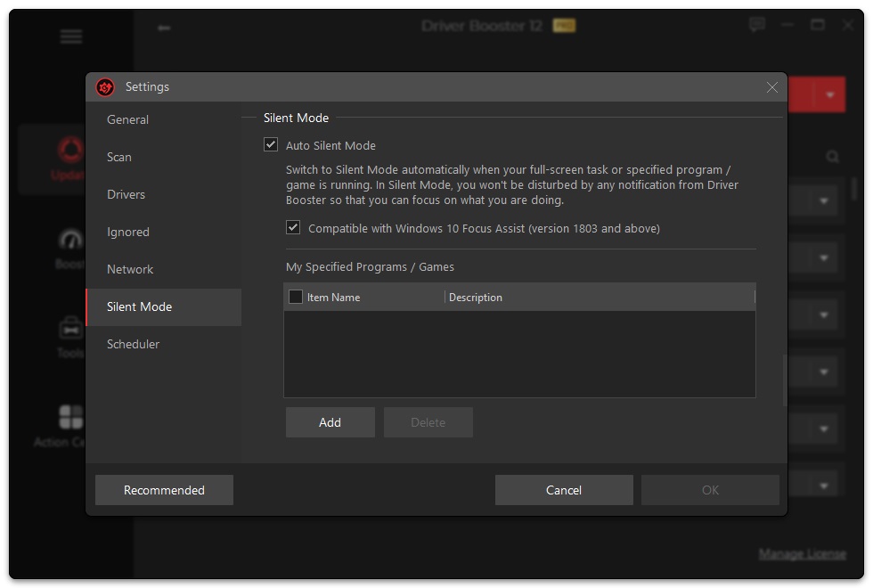This screenshot has width=873, height=588.
Task: Confirm settings with OK button
Action: pos(711,490)
